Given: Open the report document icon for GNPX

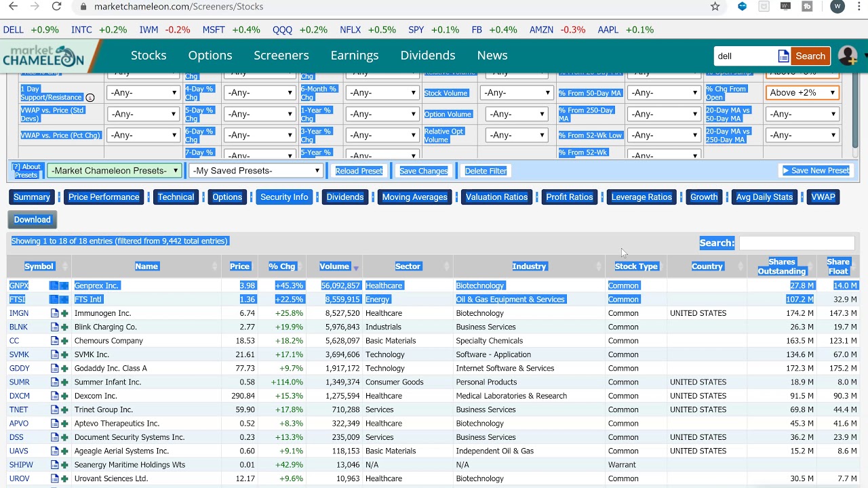Looking at the screenshot, I should [54, 285].
